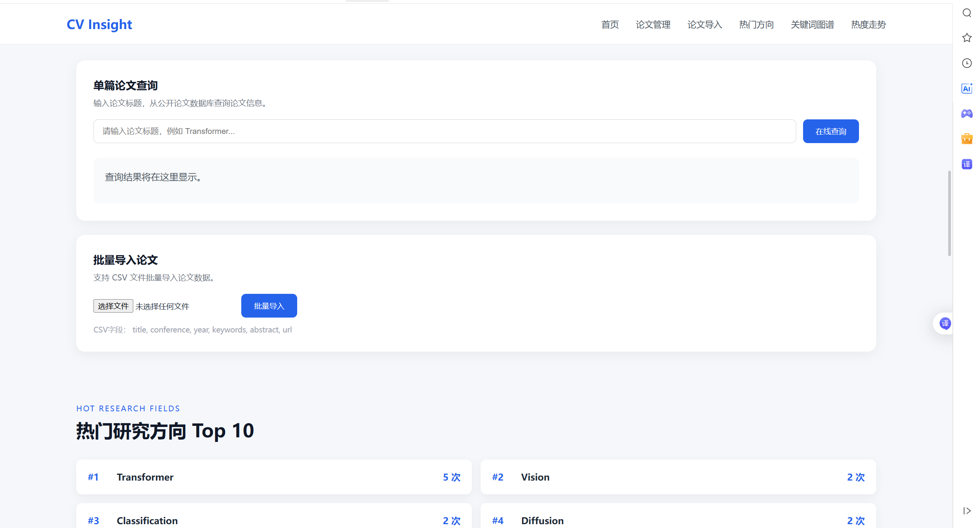Navigate to 热门方向 section

point(756,24)
